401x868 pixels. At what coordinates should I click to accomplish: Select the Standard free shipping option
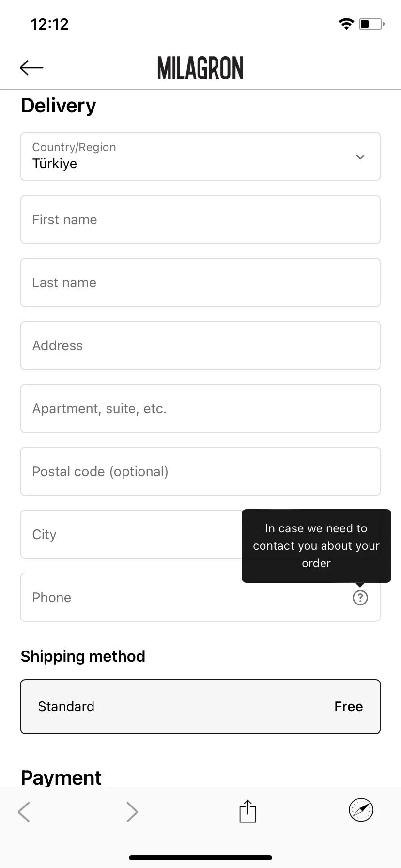[200, 707]
